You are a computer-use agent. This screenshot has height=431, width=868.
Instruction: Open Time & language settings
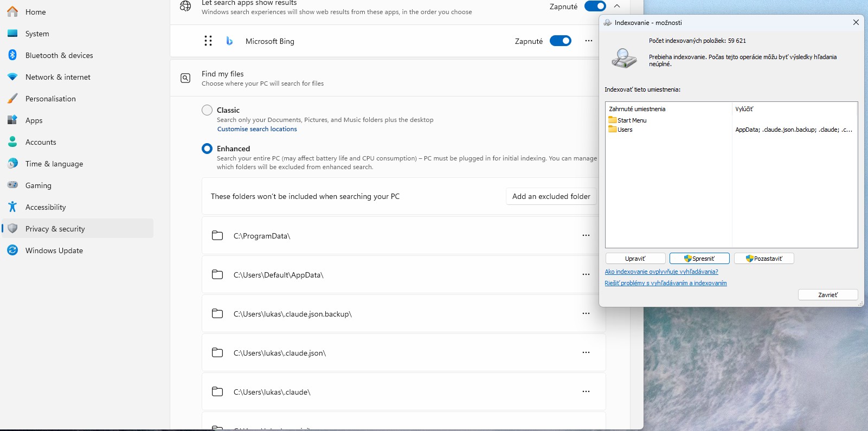point(54,164)
